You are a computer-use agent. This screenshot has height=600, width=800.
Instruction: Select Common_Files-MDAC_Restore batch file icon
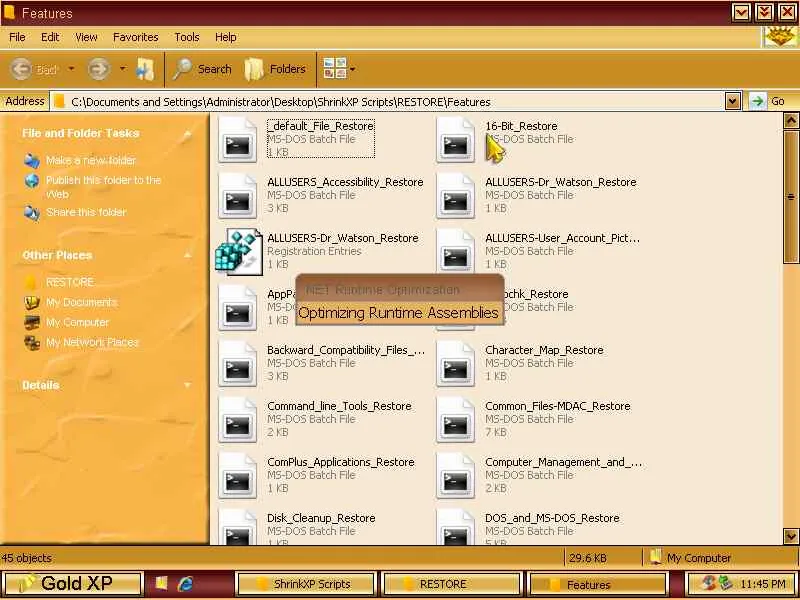click(456, 420)
